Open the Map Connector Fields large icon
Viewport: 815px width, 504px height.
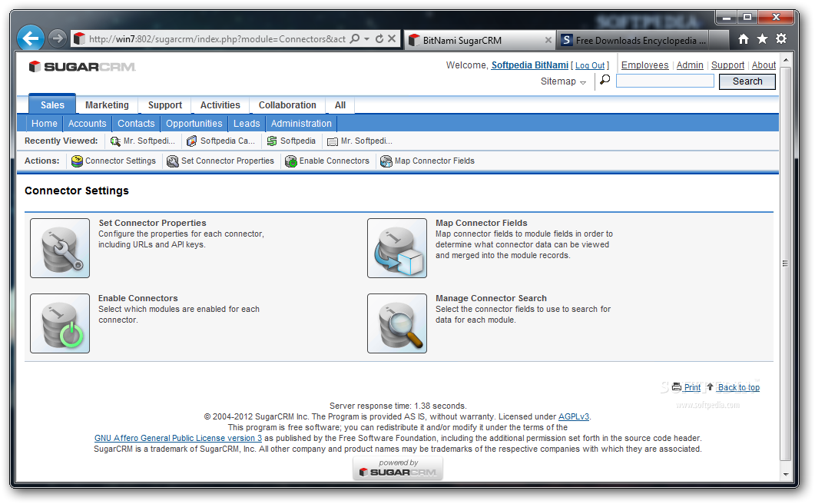(x=397, y=248)
